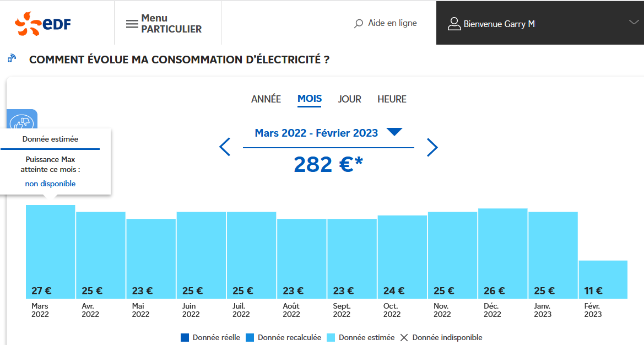Open the Aide en ligne link
The height and width of the screenshot is (345, 644).
click(392, 23)
